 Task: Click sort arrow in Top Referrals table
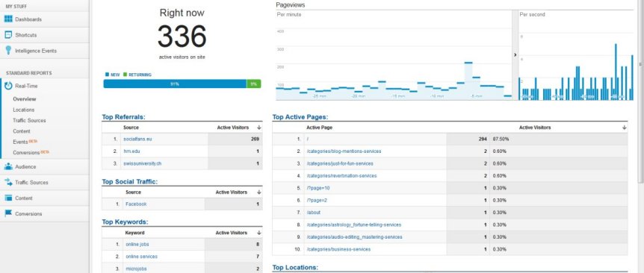258,128
